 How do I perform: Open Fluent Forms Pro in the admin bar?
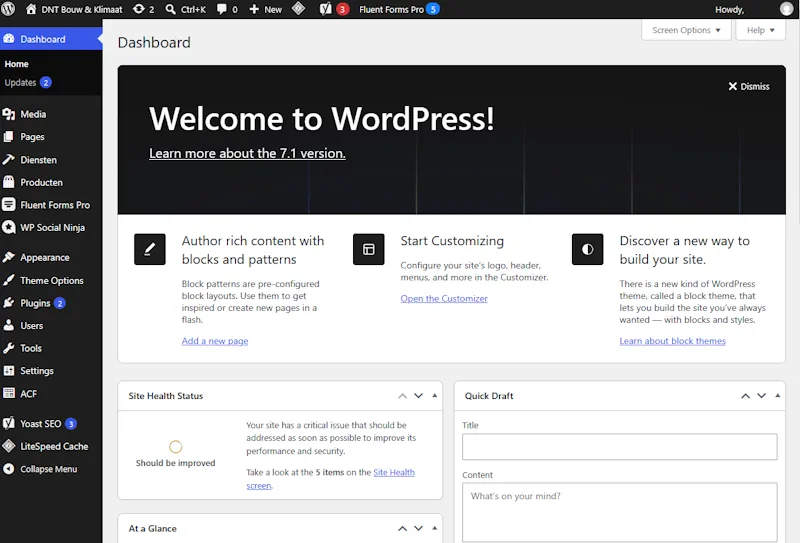coord(399,9)
